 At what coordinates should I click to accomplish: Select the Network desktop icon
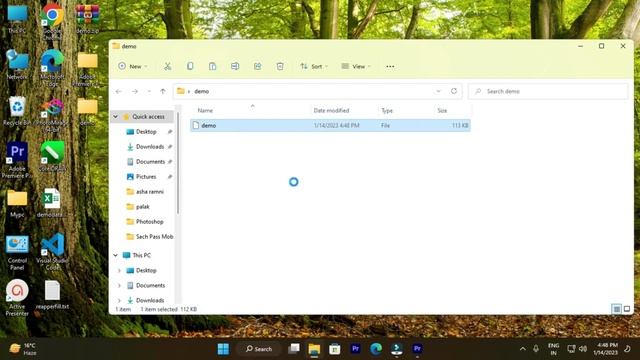[x=17, y=64]
